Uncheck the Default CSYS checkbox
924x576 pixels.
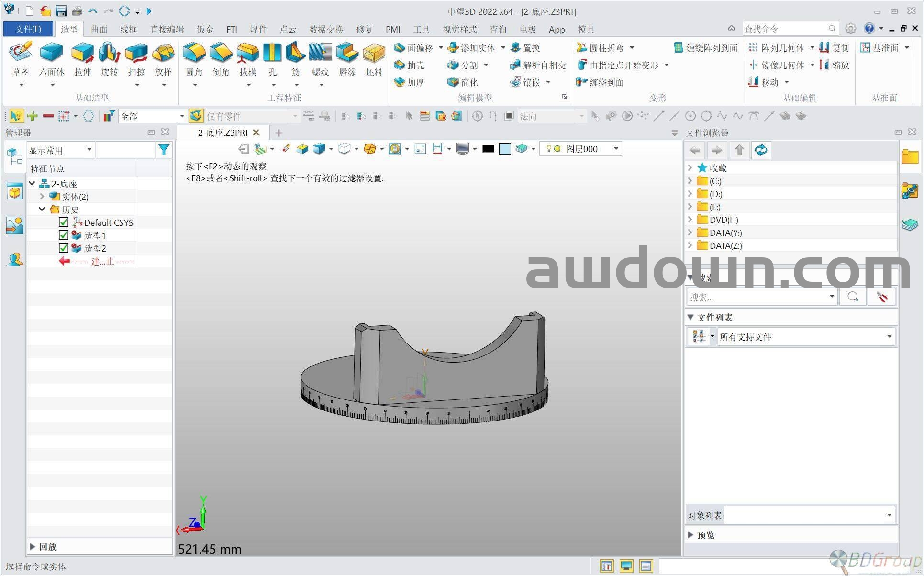click(63, 222)
